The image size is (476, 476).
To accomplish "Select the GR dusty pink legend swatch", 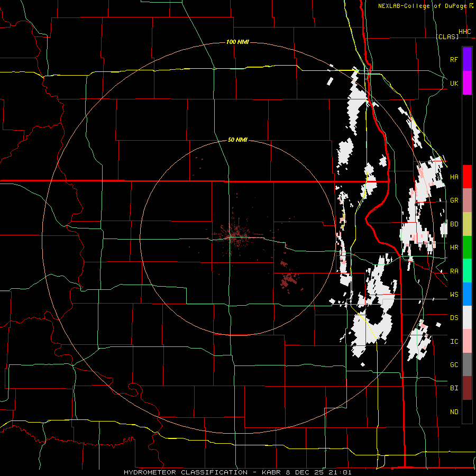I will pyautogui.click(x=467, y=200).
